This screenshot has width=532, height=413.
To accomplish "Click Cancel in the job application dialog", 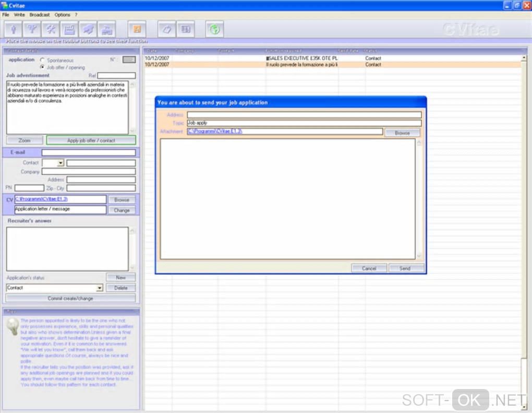I will click(369, 268).
